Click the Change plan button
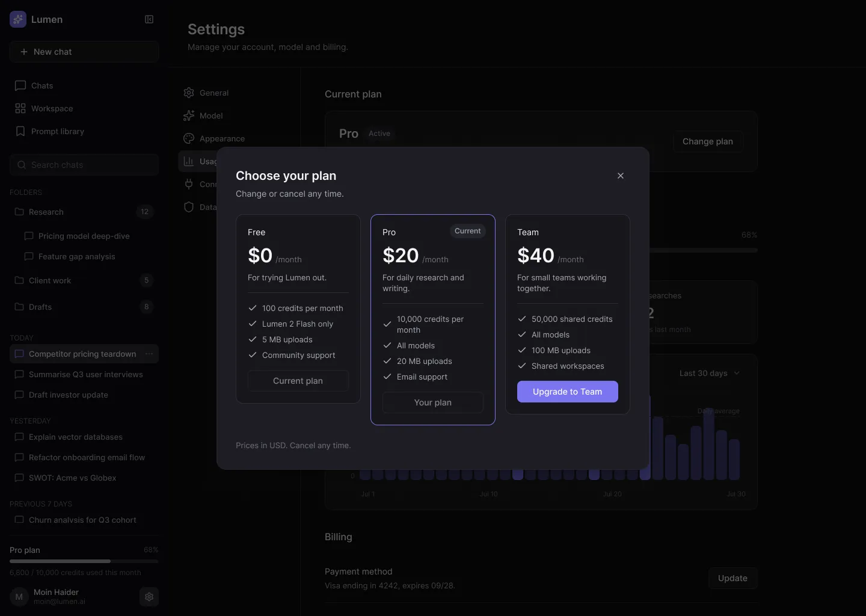Screen dimensions: 866x616 pos(708,141)
